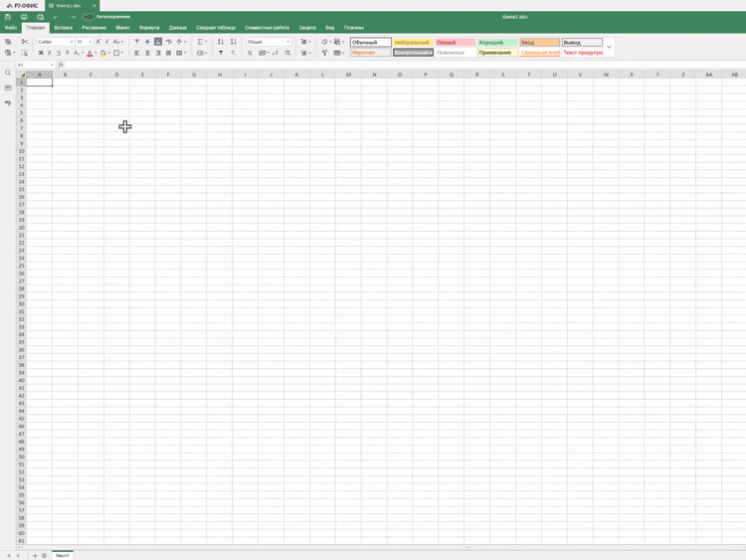Align text left
Viewport: 746px width, 560px height.
(x=137, y=53)
